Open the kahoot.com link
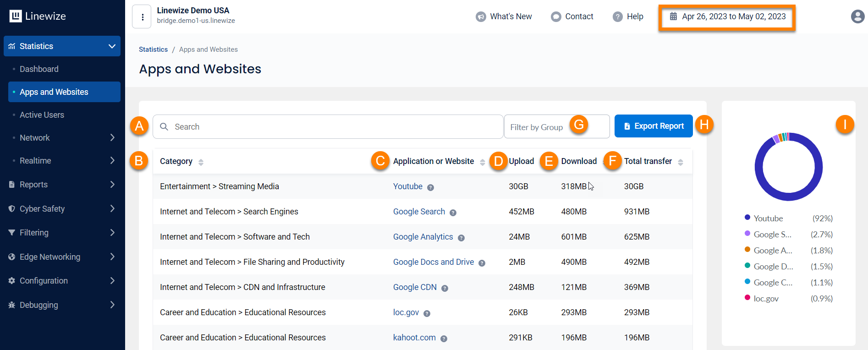The width and height of the screenshot is (868, 350). (x=414, y=338)
